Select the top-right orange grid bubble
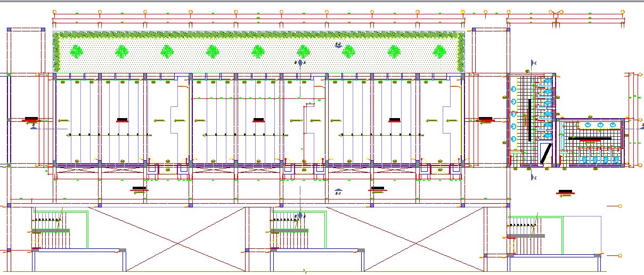Image resolution: width=644 pixels, height=275 pixels. [x=622, y=11]
